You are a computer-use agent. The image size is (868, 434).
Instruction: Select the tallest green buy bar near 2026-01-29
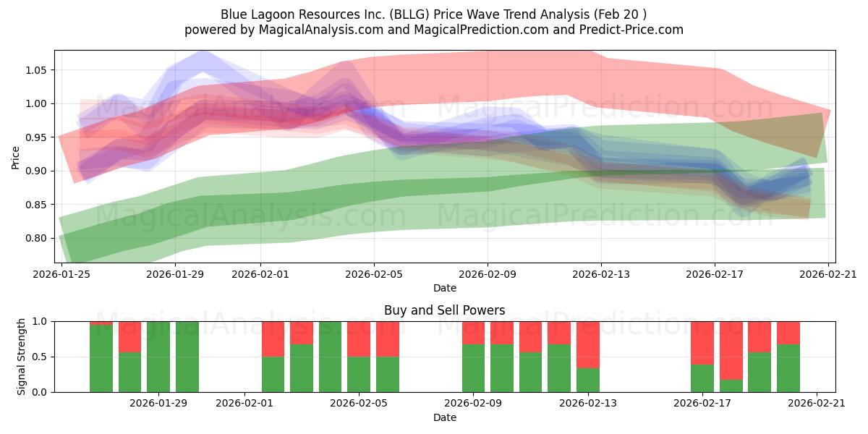click(158, 354)
